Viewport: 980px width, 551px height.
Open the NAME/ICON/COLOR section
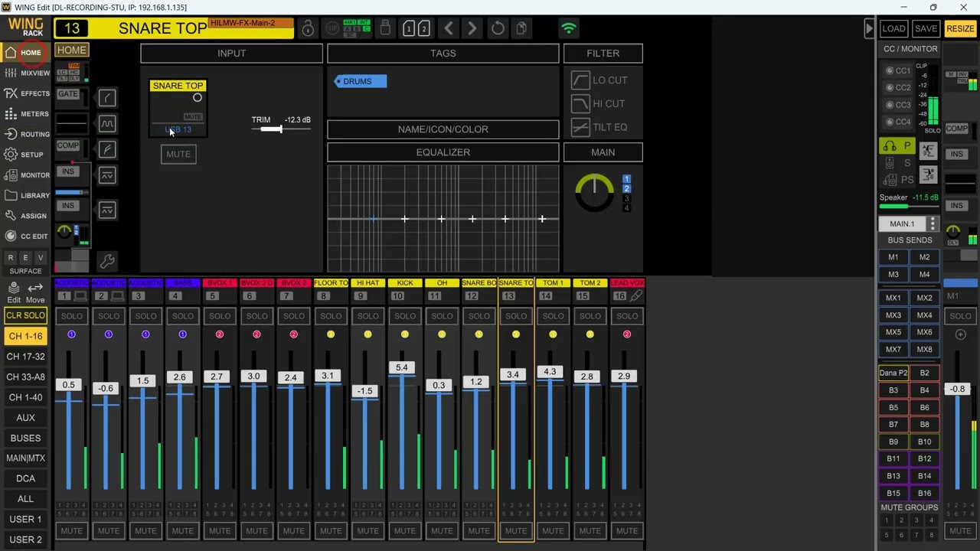point(443,129)
